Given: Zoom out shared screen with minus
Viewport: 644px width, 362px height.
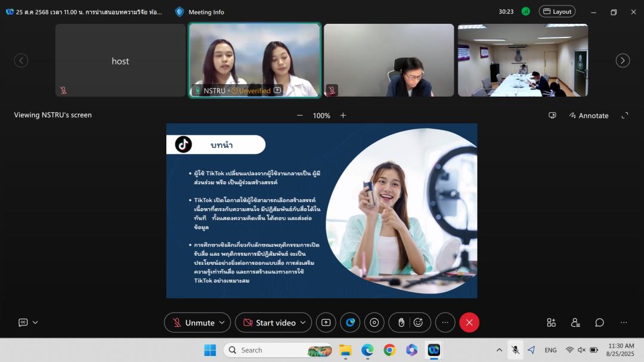Looking at the screenshot, I should pos(300,116).
